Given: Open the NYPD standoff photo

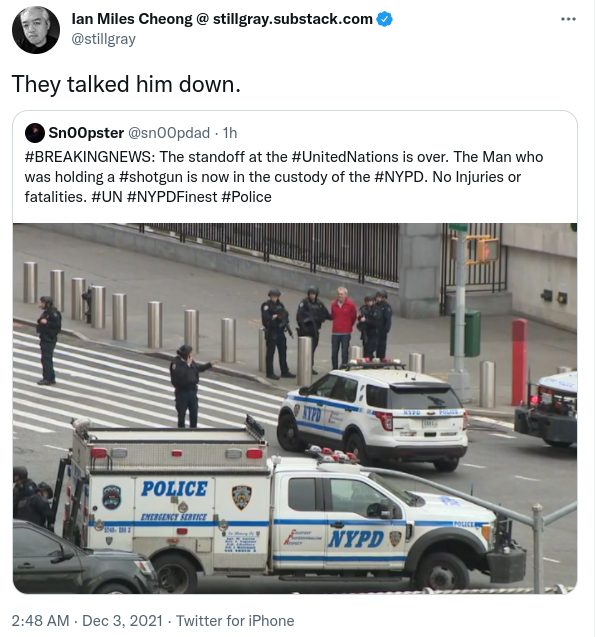Looking at the screenshot, I should pyautogui.click(x=295, y=408).
